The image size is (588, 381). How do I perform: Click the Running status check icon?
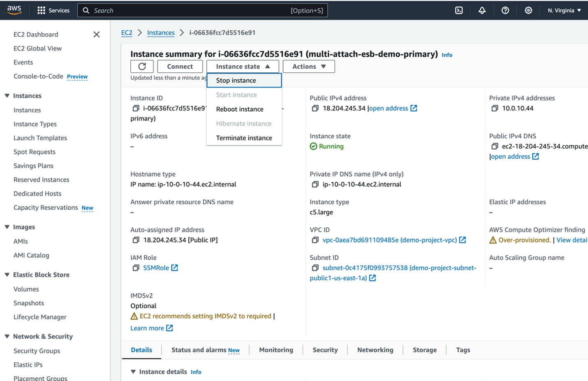pyautogui.click(x=313, y=146)
